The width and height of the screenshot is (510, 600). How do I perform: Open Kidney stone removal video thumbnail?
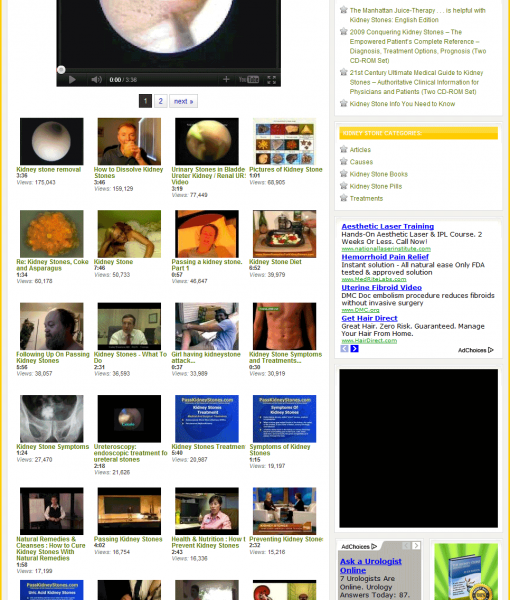pyautogui.click(x=52, y=141)
